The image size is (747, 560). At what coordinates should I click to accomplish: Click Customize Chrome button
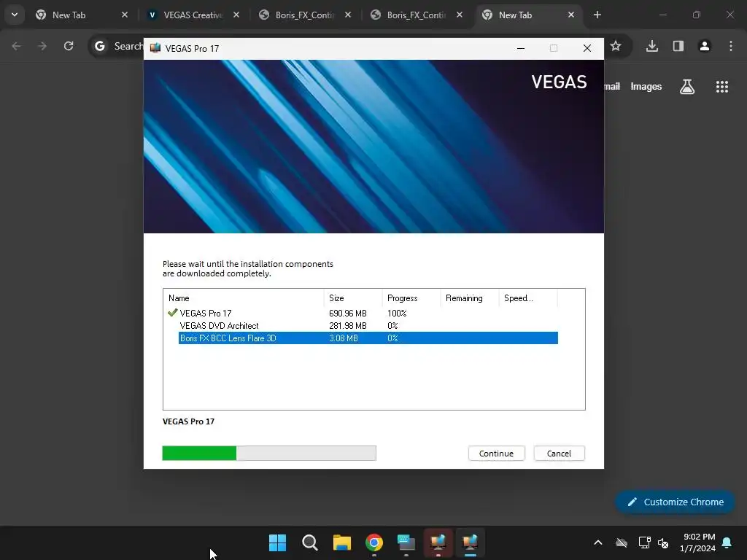point(675,502)
